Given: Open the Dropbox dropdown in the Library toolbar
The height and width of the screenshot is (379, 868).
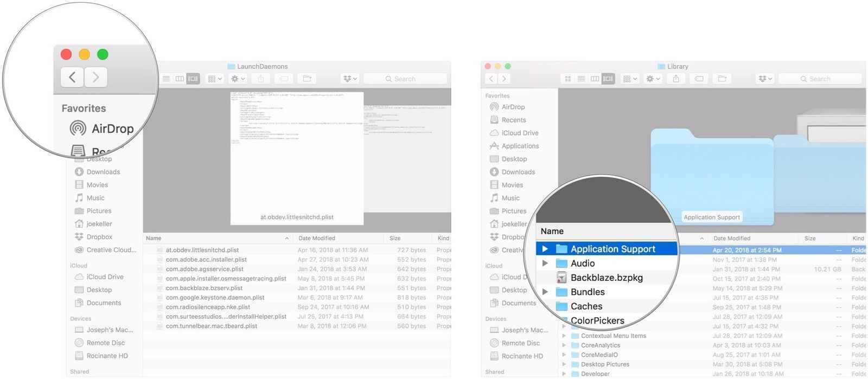Looking at the screenshot, I should pos(765,79).
